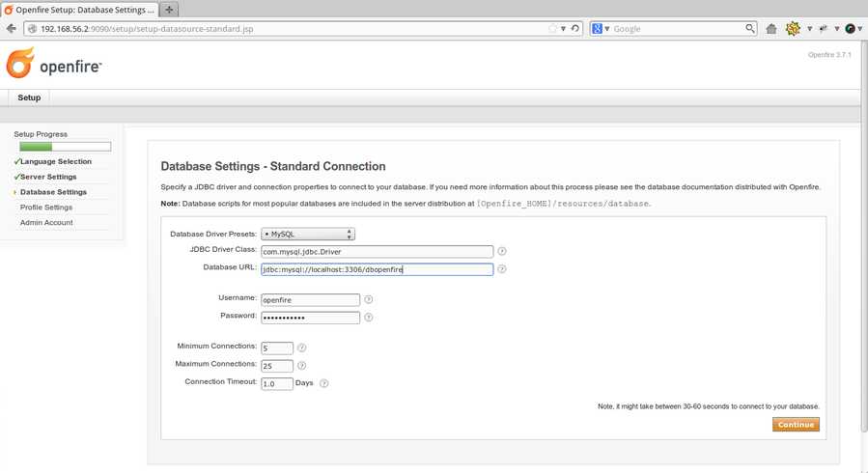
Task: Click the Connection Timeout field
Action: [277, 383]
